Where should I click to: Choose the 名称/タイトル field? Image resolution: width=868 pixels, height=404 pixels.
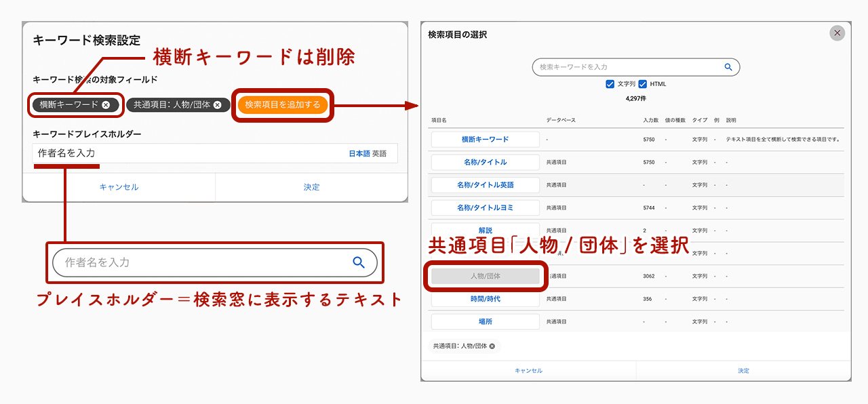(485, 162)
